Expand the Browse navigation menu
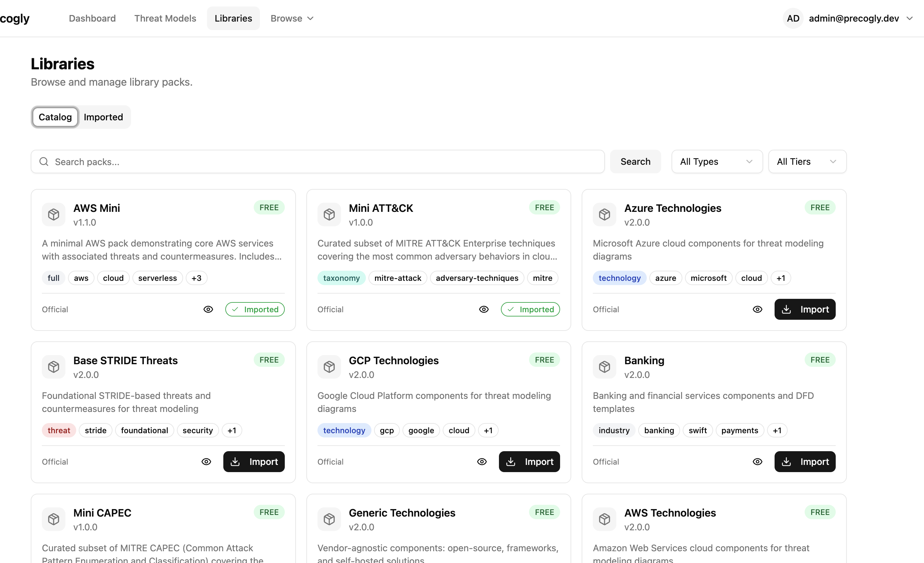Image resolution: width=924 pixels, height=563 pixels. pyautogui.click(x=292, y=18)
